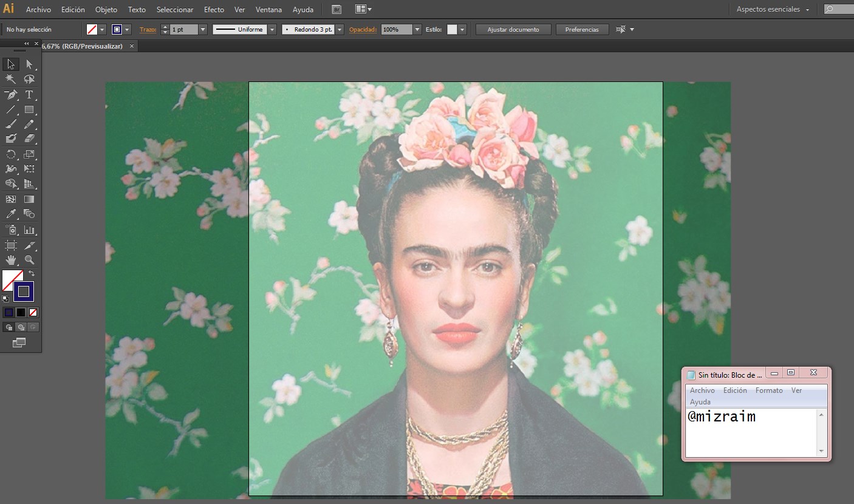Click the Stroke color box in tools panel
The width and height of the screenshot is (854, 504).
24,291
